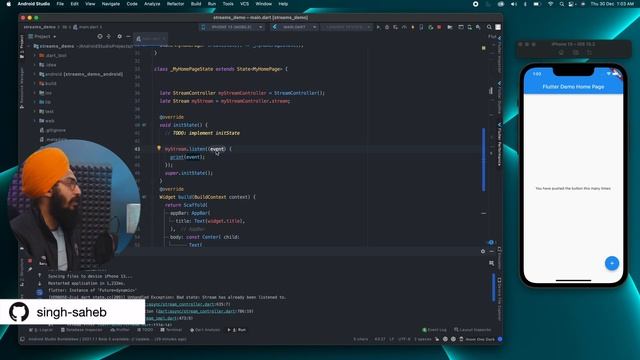Click the locate-in-project target icon
Screen dimensions: 640x360
click(x=100, y=36)
